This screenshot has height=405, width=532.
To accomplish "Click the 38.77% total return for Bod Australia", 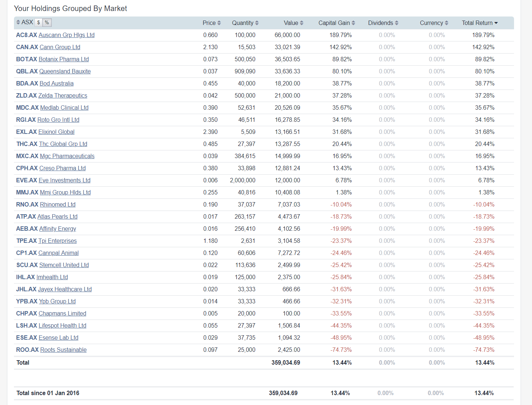I will (x=485, y=83).
